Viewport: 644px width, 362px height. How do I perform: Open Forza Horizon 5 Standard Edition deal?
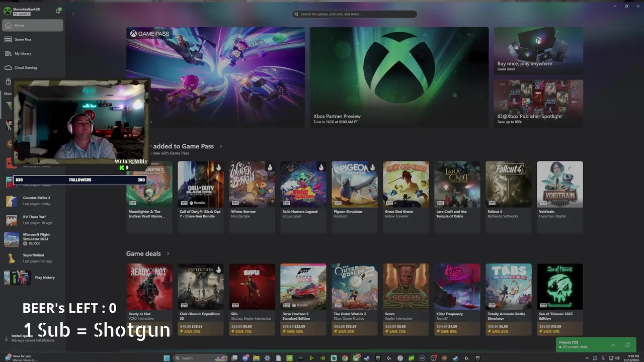click(303, 299)
